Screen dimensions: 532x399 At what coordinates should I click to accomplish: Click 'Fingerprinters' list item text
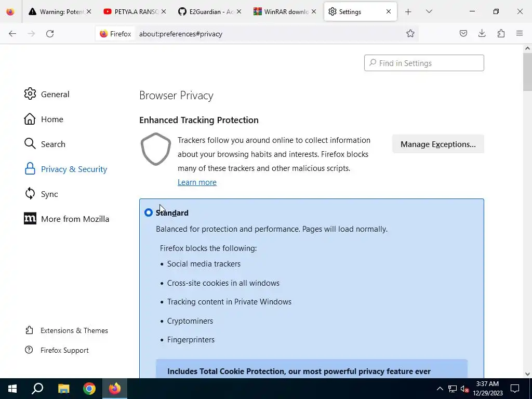pos(191,340)
